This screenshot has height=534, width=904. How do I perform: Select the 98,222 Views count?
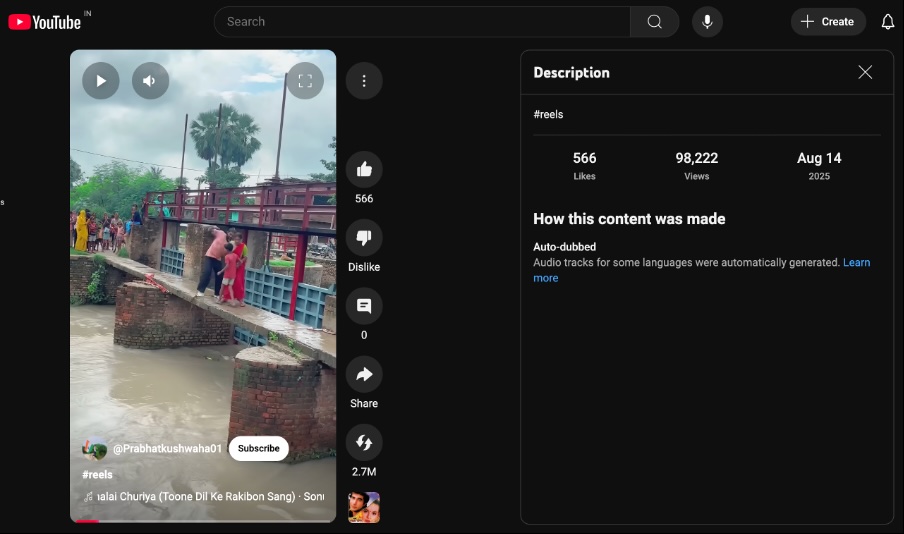696,166
